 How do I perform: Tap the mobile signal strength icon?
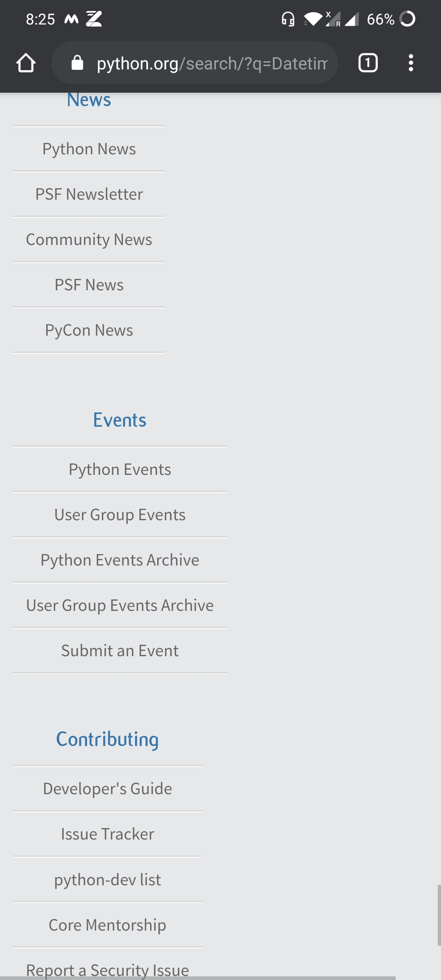pos(352,19)
